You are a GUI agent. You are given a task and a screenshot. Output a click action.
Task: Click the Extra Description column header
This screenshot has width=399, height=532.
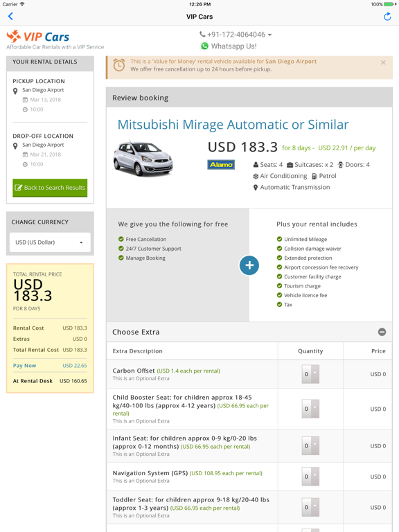137,351
